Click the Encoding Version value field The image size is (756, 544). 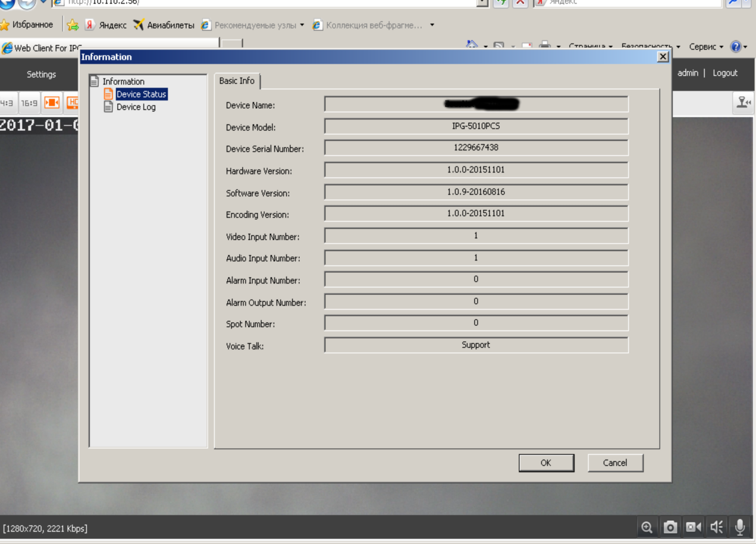point(476,213)
